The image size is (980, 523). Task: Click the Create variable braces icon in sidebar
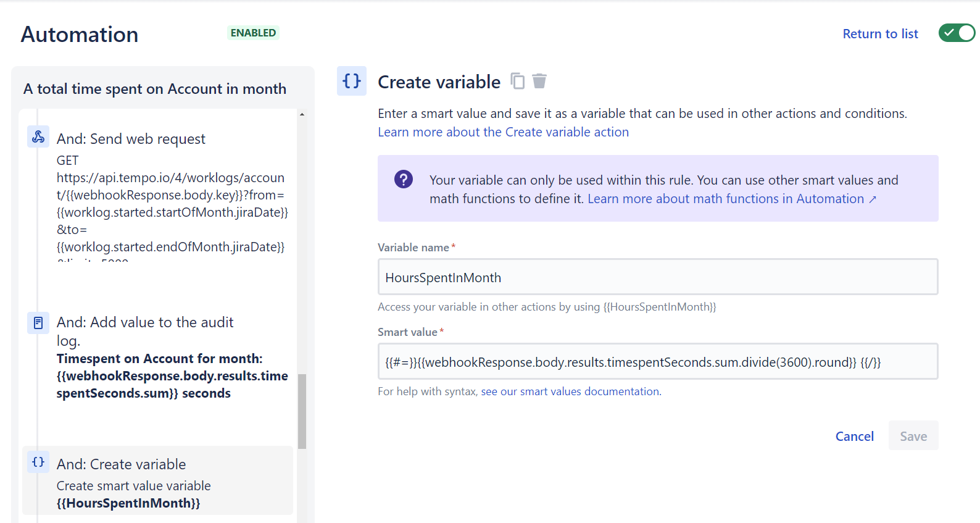pos(38,462)
